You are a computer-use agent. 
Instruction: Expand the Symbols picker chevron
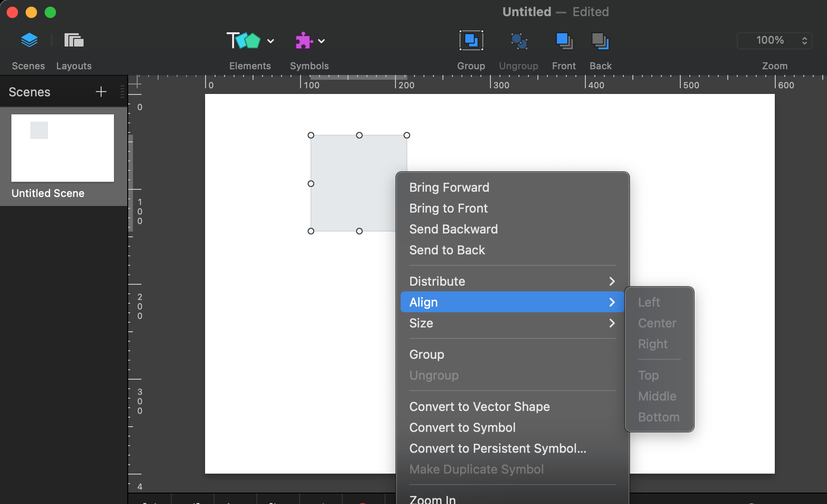322,41
